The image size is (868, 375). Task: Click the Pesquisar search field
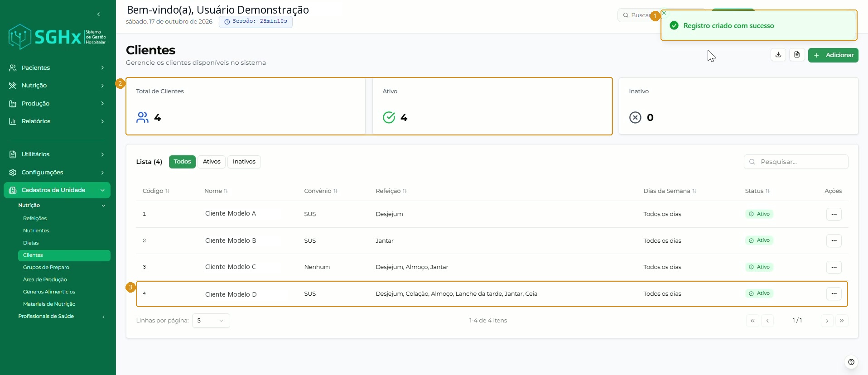(796, 162)
